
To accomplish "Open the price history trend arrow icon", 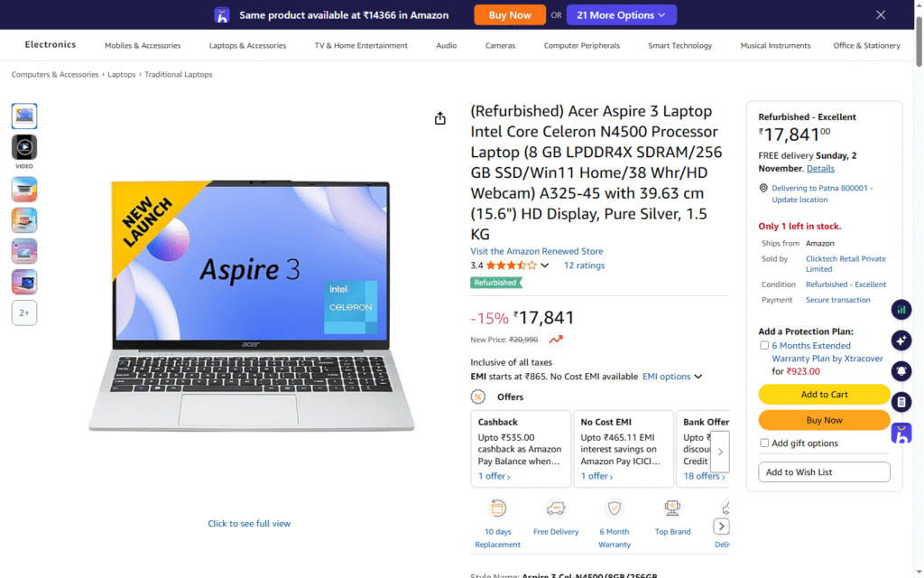I will tap(556, 340).
